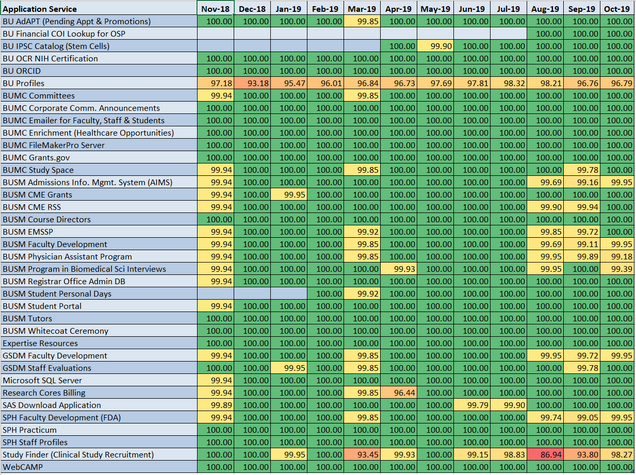Select the BU IPSC Catalog (Stem Cells) label
This screenshot has width=636, height=475.
(x=99, y=46)
